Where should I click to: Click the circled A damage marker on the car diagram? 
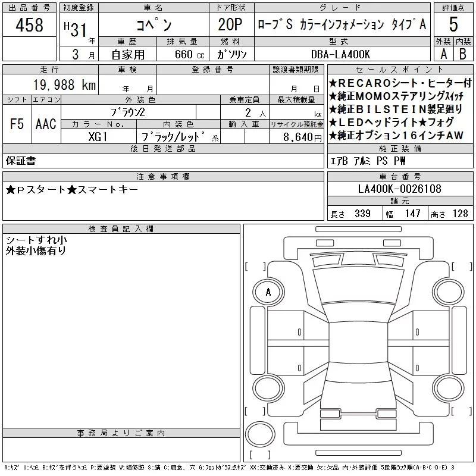(x=268, y=292)
